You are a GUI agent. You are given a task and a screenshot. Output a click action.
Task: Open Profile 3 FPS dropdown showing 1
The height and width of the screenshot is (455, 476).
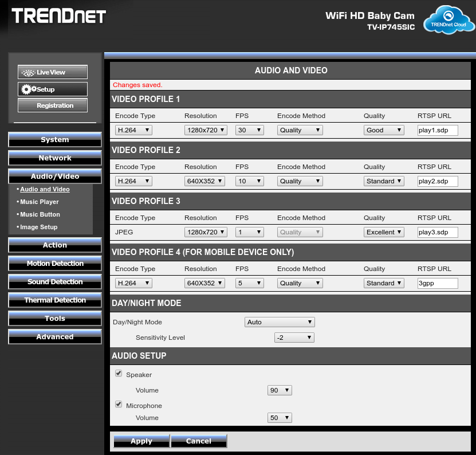(250, 232)
